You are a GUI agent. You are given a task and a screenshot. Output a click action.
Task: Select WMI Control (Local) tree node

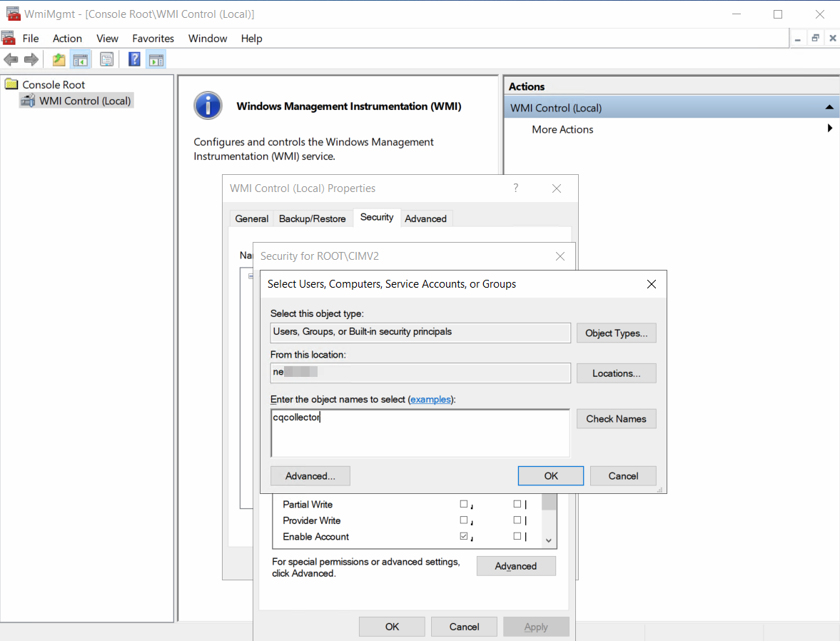(x=85, y=101)
